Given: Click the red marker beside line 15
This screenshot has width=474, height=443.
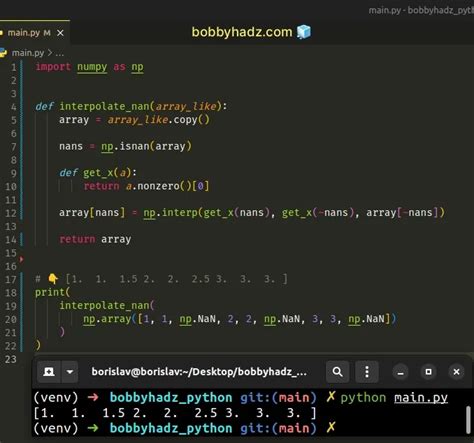Looking at the screenshot, I should tap(21, 259).
